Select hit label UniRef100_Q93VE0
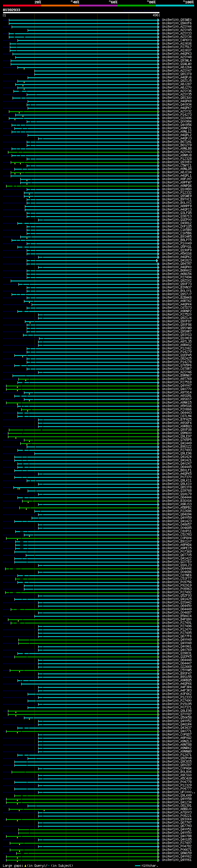This screenshot has height=868, width=197. pos(177,162)
